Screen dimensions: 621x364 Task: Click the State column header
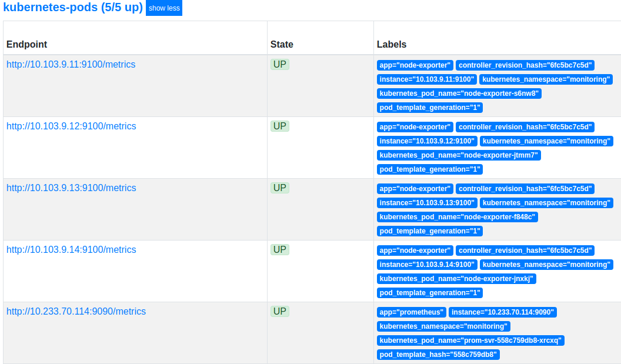[282, 44]
